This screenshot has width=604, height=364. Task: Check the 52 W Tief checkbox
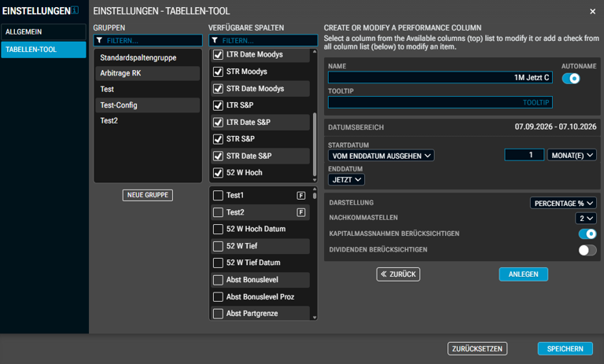click(x=218, y=246)
